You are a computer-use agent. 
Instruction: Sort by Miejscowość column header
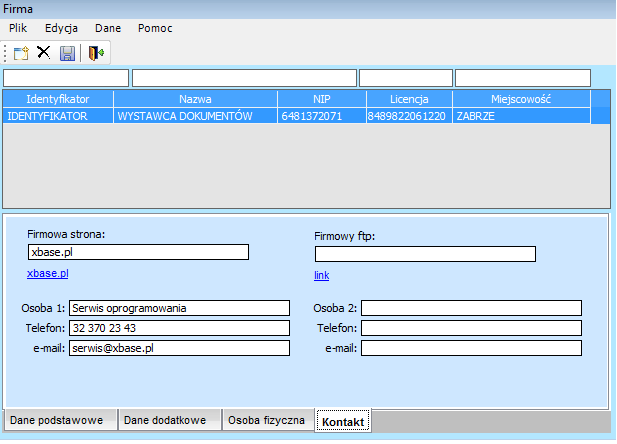point(521,99)
